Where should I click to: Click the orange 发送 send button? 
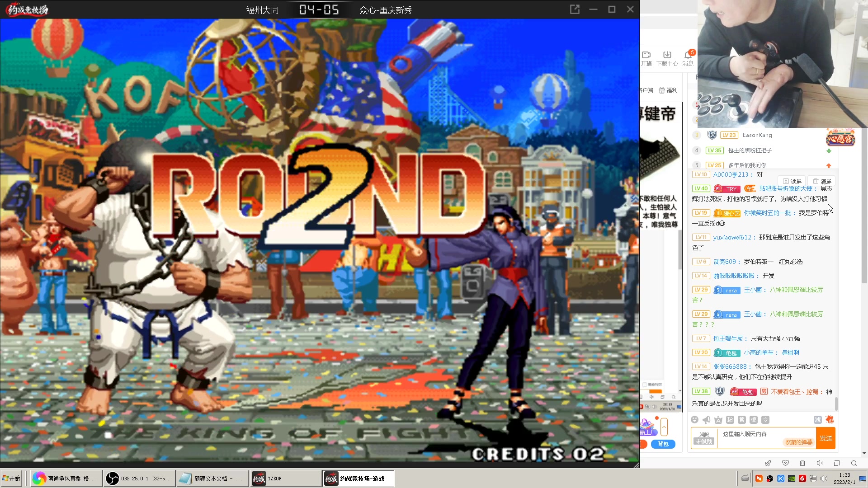[x=826, y=438]
